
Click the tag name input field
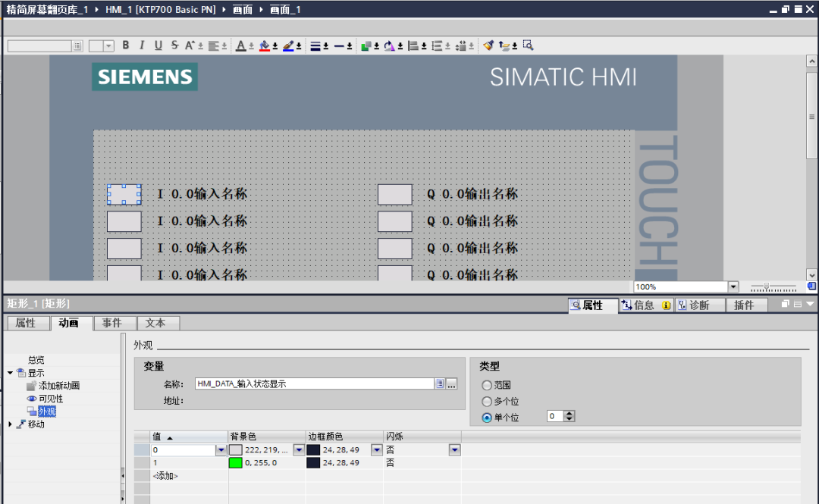(x=315, y=383)
